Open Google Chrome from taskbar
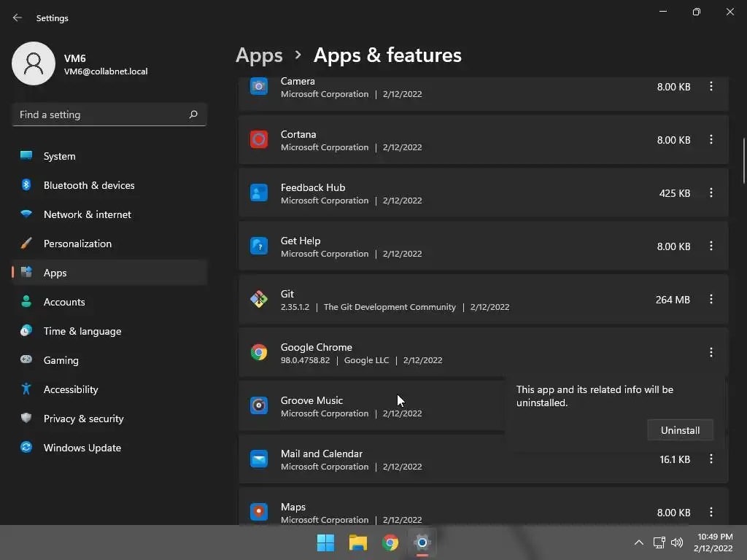This screenshot has width=747, height=560. [x=390, y=542]
